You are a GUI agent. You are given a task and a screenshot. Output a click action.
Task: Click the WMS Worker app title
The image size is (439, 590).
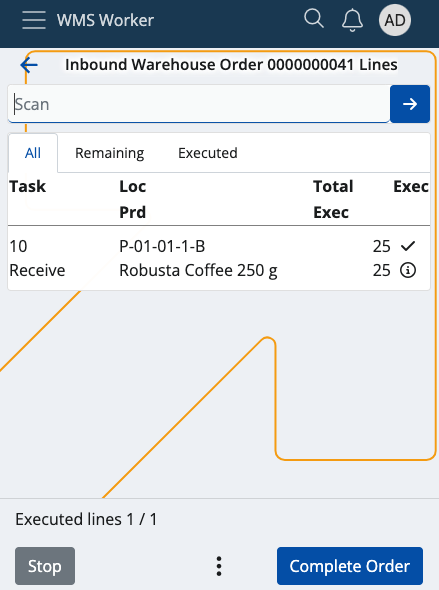(105, 20)
